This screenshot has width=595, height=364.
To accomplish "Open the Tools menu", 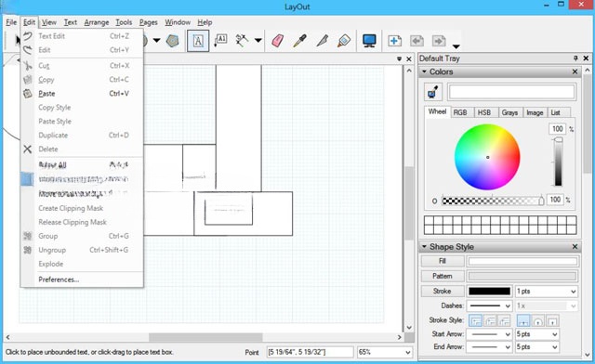I will [124, 22].
